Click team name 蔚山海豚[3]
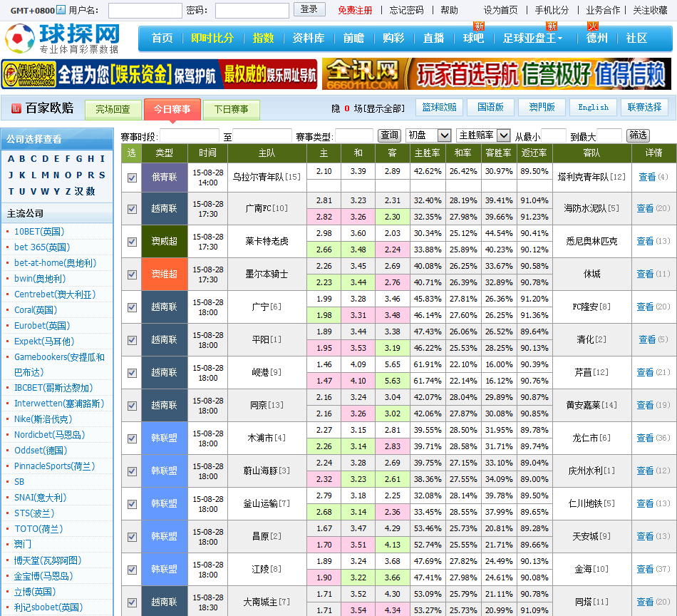 click(x=267, y=471)
